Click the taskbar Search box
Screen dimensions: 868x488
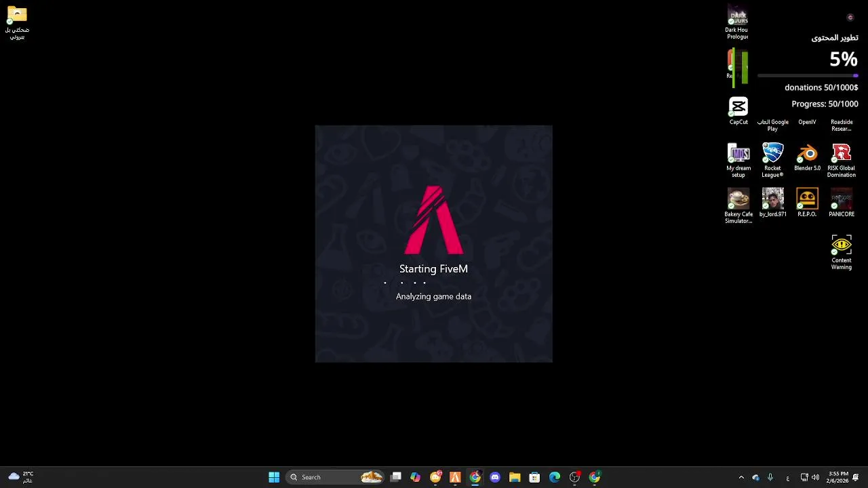pyautogui.click(x=335, y=477)
